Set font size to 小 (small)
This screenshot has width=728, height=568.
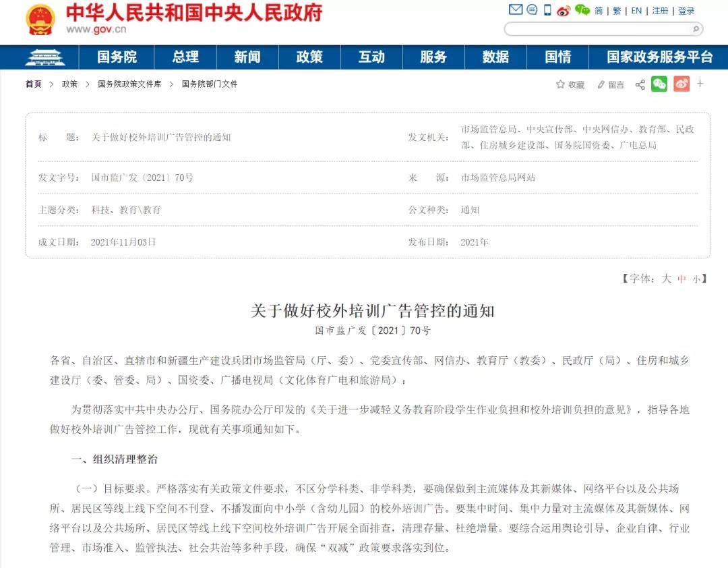click(696, 279)
